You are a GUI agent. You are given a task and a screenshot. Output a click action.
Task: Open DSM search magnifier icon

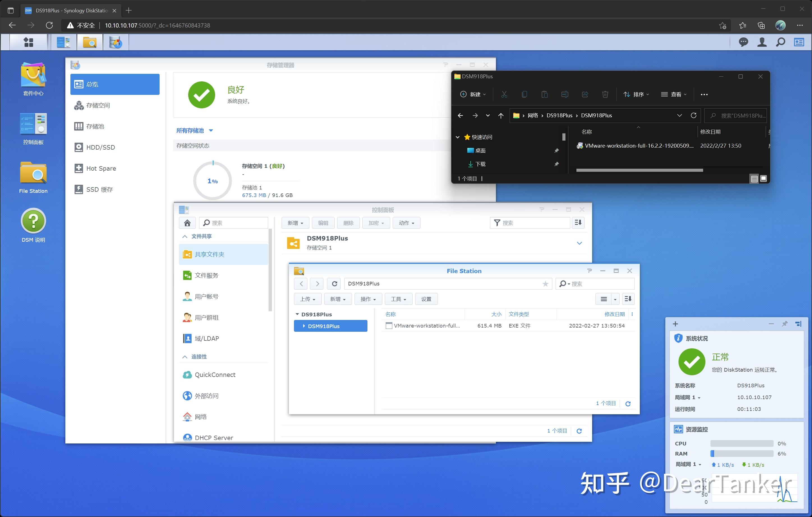tap(780, 42)
